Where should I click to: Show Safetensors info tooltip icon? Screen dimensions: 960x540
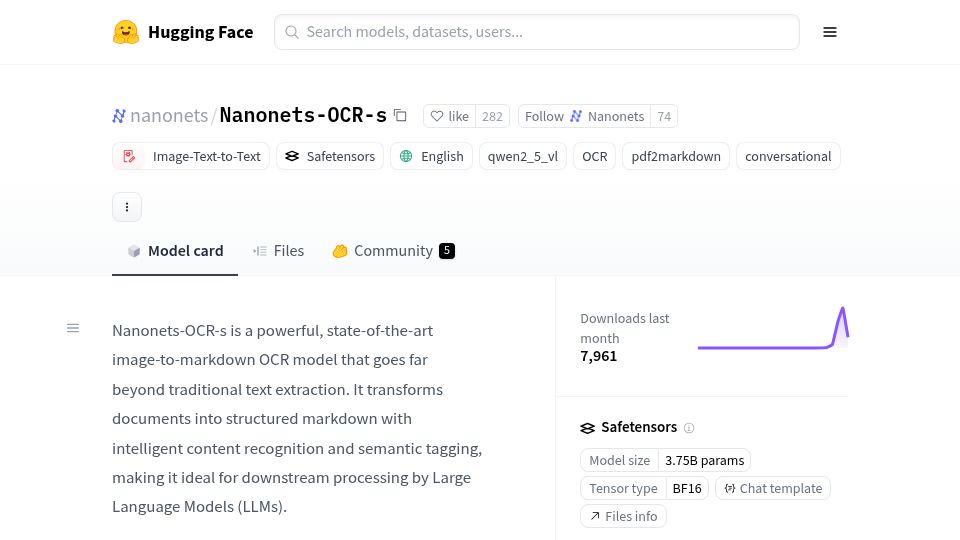click(689, 428)
